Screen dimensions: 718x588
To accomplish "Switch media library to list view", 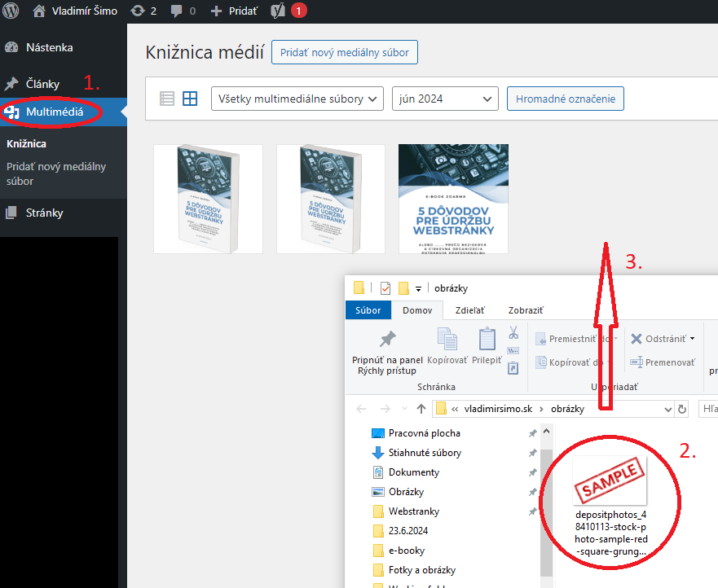I will click(167, 99).
